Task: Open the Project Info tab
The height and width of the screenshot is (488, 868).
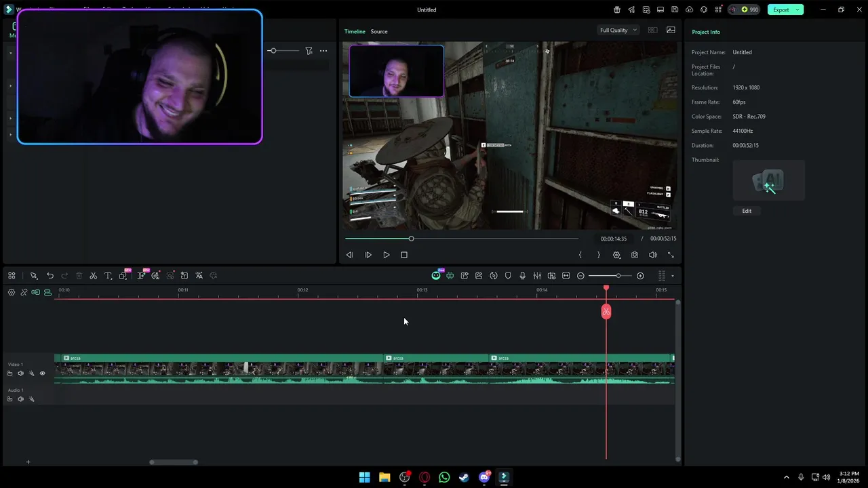Action: click(706, 32)
